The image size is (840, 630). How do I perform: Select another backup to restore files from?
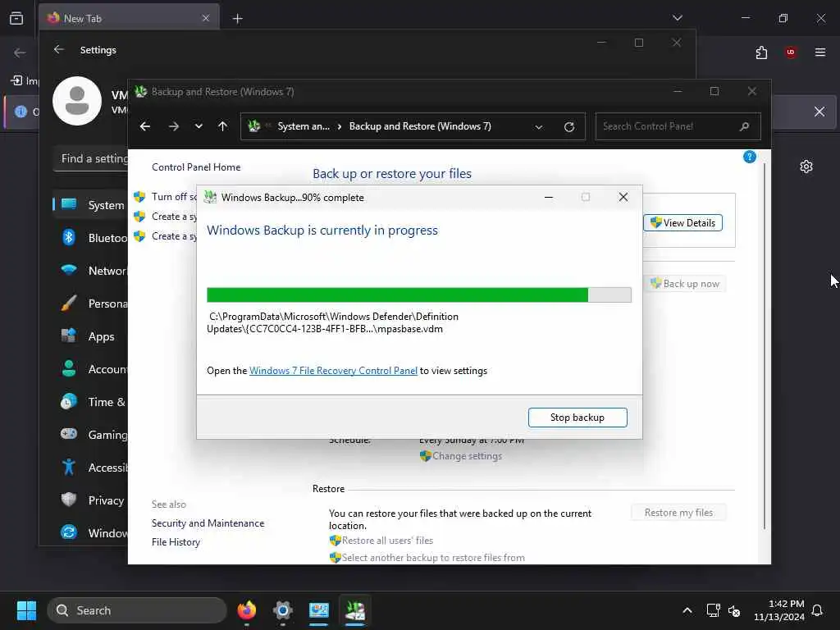point(427,558)
